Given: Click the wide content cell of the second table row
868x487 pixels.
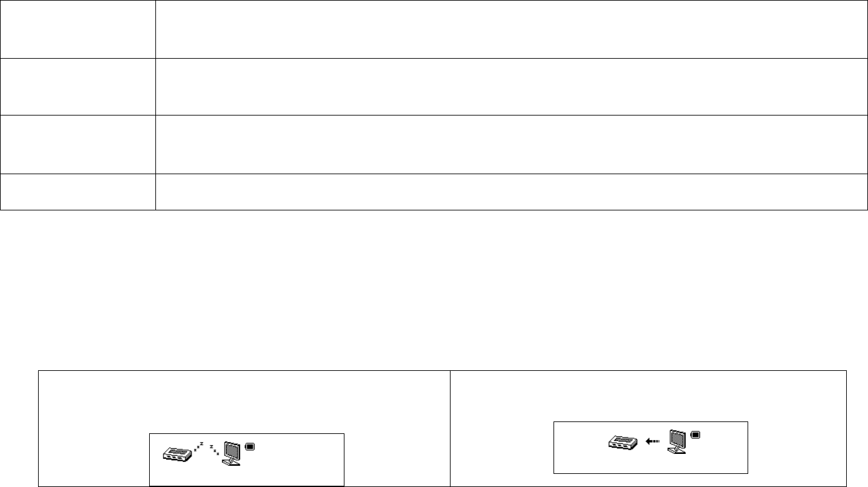Looking at the screenshot, I should 512,87.
